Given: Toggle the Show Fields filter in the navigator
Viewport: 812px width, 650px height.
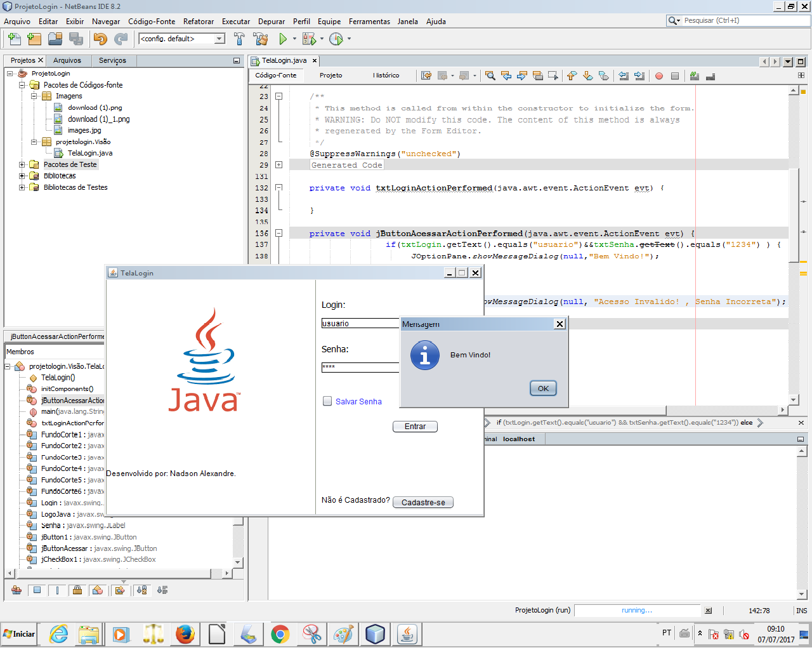Looking at the screenshot, I should tap(37, 590).
